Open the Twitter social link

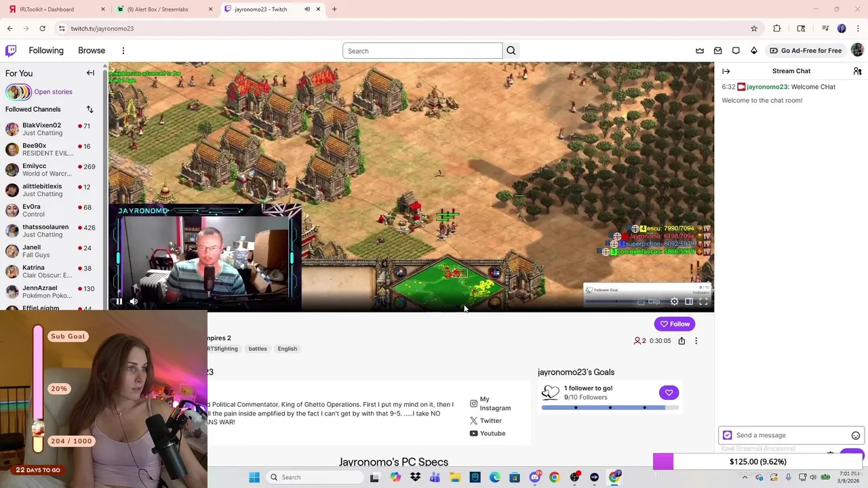click(486, 421)
